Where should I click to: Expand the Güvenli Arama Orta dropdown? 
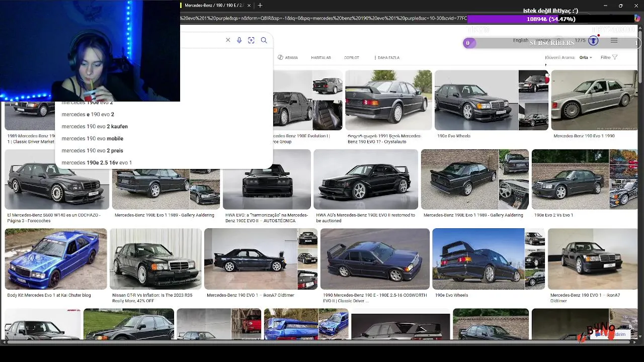click(x=586, y=57)
